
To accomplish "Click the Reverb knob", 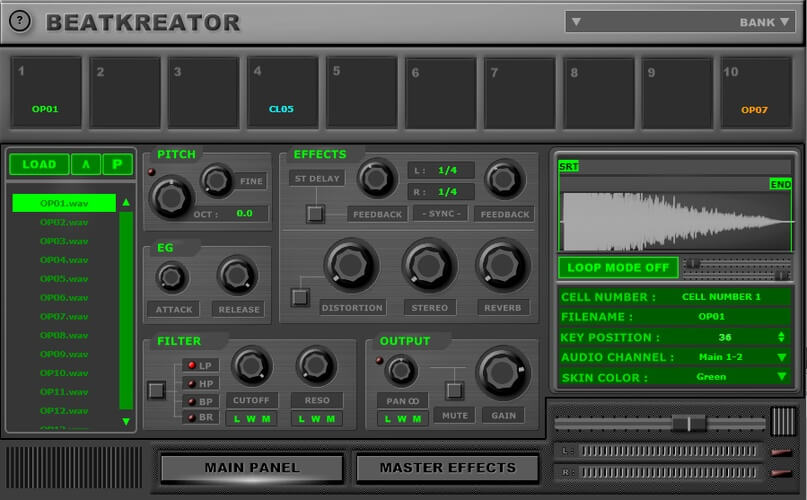I will [503, 265].
